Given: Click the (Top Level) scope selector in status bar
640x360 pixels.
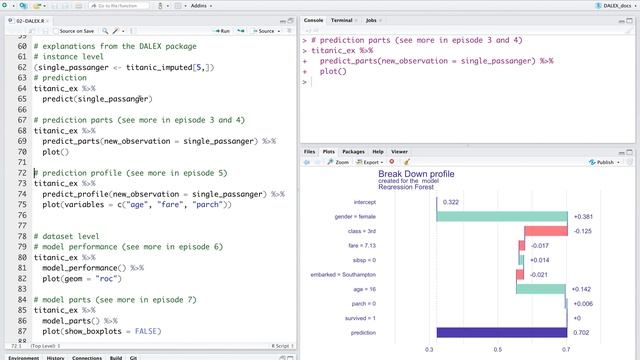Looking at the screenshot, I should (45, 346).
